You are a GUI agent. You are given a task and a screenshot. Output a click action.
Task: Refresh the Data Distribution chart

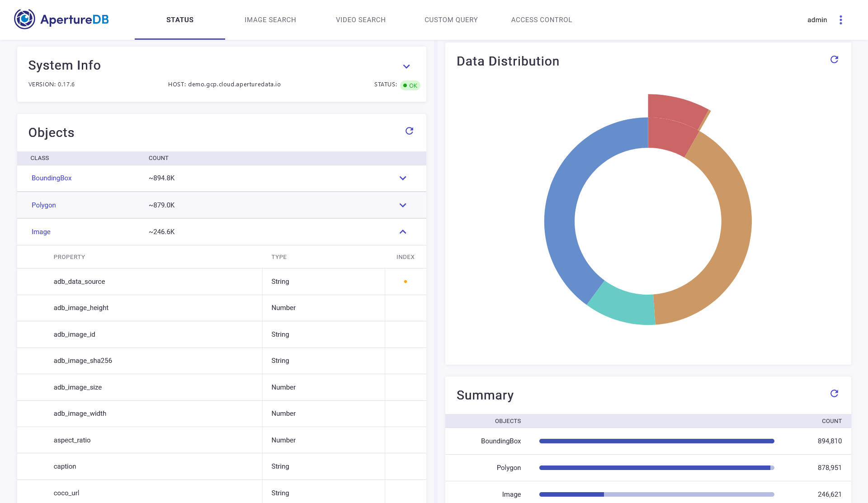[834, 60]
